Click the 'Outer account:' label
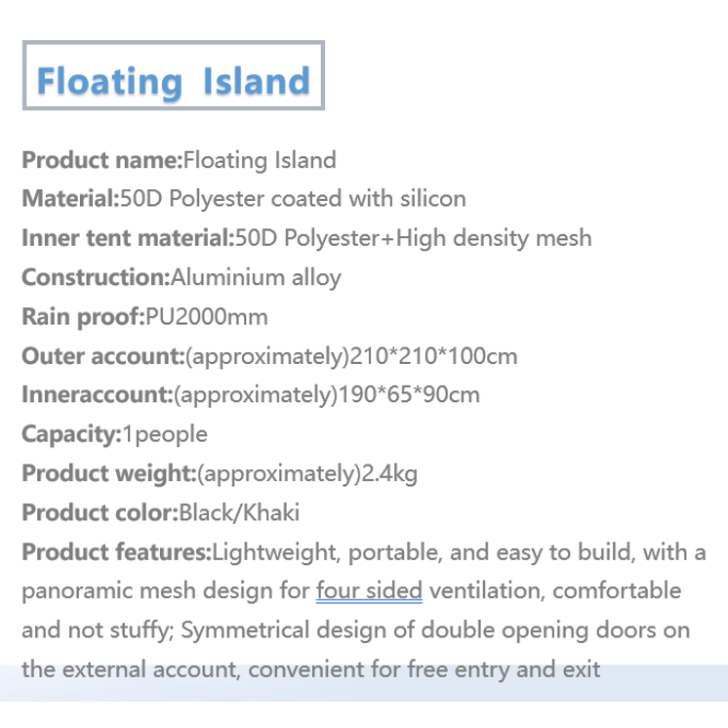 pos(103,356)
